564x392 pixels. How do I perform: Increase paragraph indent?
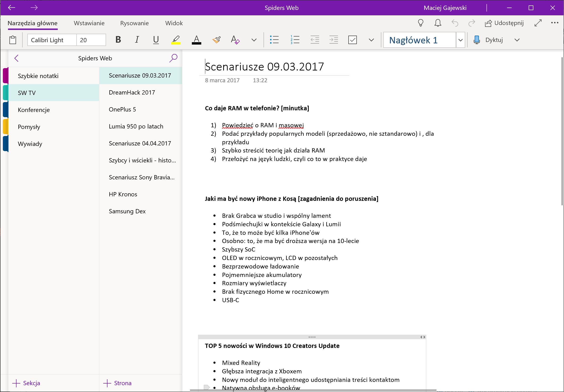pos(334,40)
